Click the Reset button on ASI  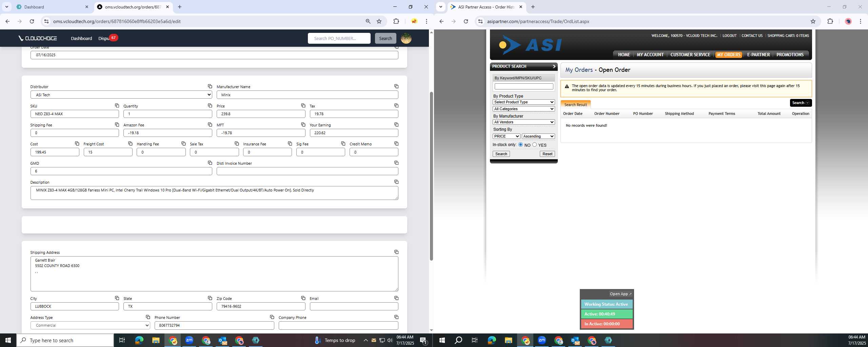coord(547,154)
